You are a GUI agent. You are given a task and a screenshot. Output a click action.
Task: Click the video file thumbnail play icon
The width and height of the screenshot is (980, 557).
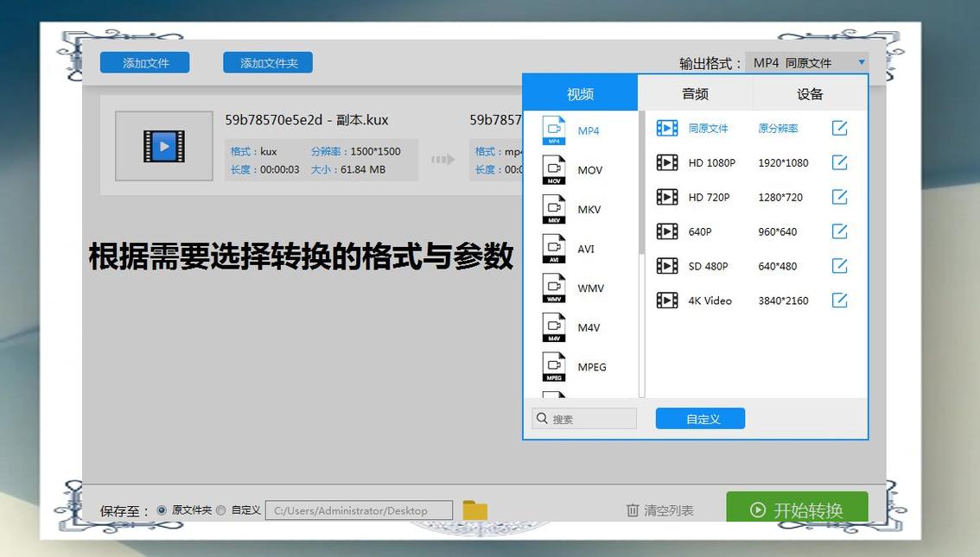pos(163,146)
